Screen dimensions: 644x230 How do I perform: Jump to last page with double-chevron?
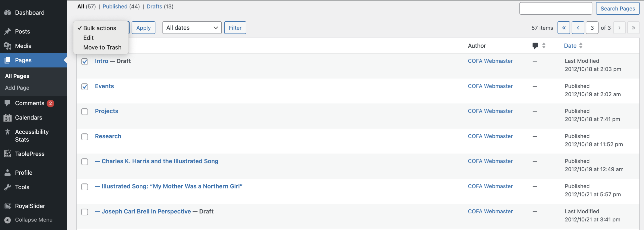coord(634,28)
